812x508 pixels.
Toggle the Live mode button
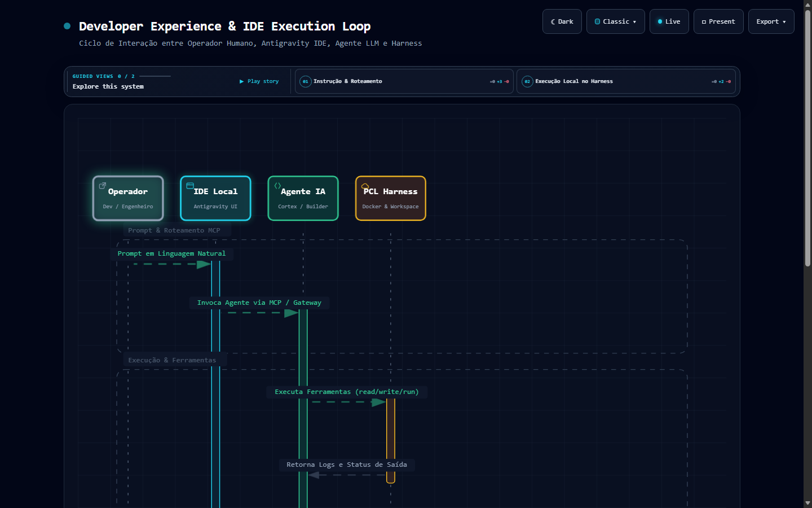[669, 21]
